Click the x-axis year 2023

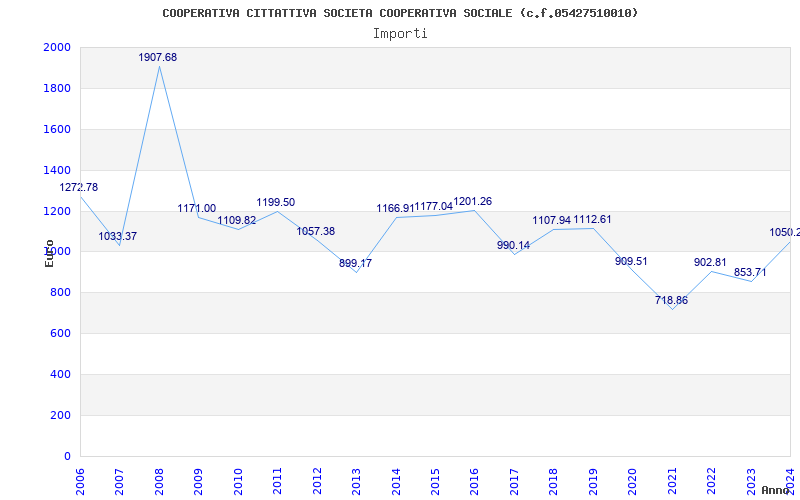click(x=751, y=481)
